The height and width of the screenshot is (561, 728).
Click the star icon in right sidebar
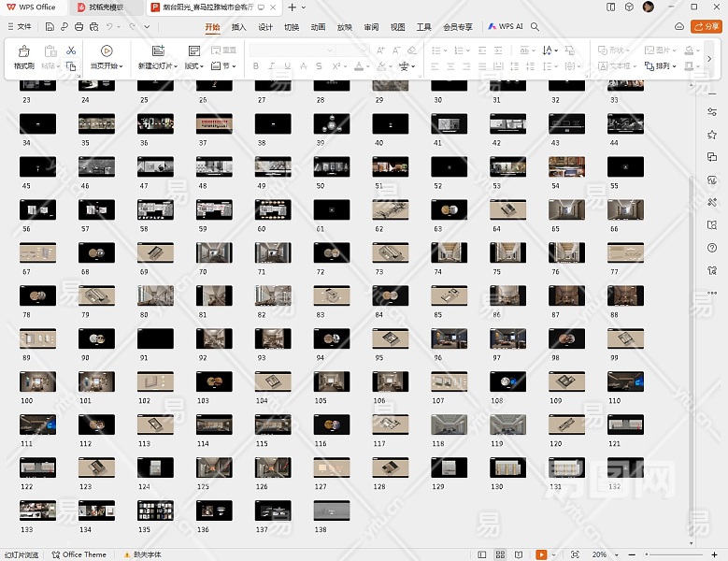712,135
